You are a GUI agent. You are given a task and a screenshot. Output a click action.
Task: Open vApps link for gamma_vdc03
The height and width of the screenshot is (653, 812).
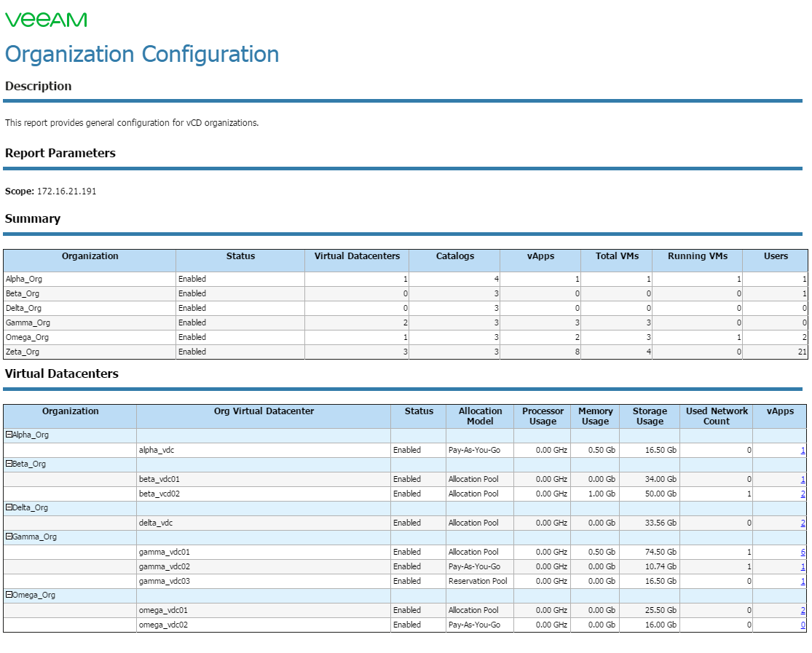(803, 581)
